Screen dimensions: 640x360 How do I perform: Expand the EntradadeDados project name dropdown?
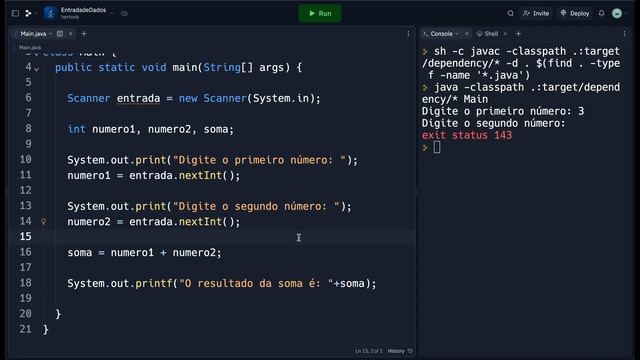click(111, 13)
